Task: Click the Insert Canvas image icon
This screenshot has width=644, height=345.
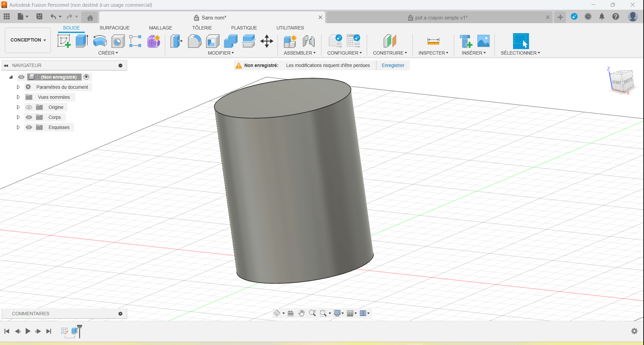Action: (x=484, y=41)
